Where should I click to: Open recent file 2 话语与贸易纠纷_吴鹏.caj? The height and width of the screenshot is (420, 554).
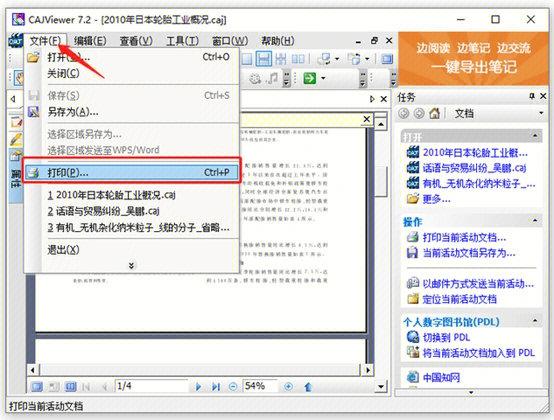pyautogui.click(x=132, y=211)
